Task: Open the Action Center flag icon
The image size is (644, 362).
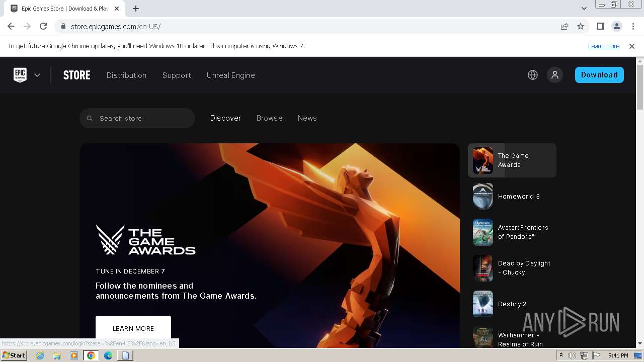Action: coord(596,355)
